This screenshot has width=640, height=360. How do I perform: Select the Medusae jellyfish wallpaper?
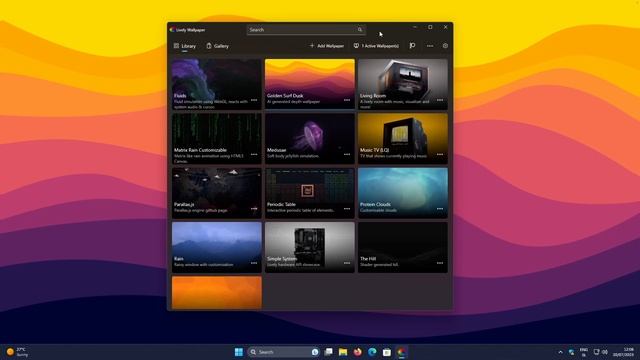pyautogui.click(x=310, y=138)
